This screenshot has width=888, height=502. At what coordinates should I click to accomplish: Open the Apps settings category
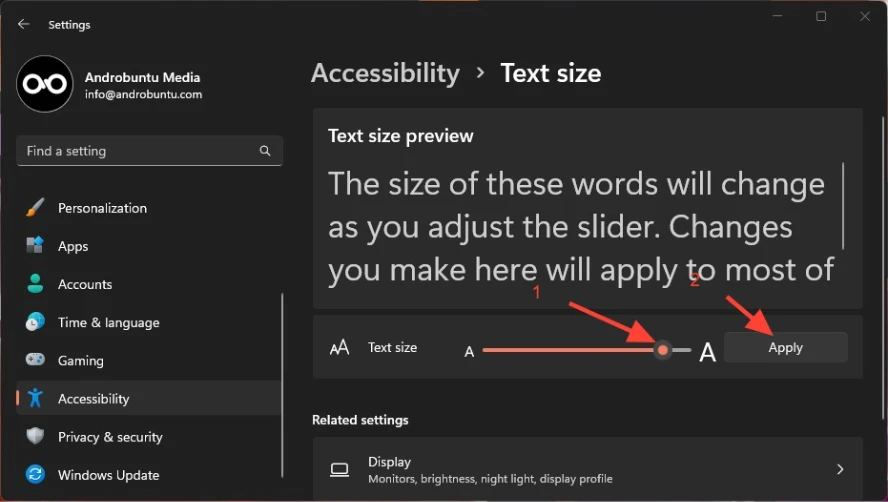pyautogui.click(x=150, y=246)
